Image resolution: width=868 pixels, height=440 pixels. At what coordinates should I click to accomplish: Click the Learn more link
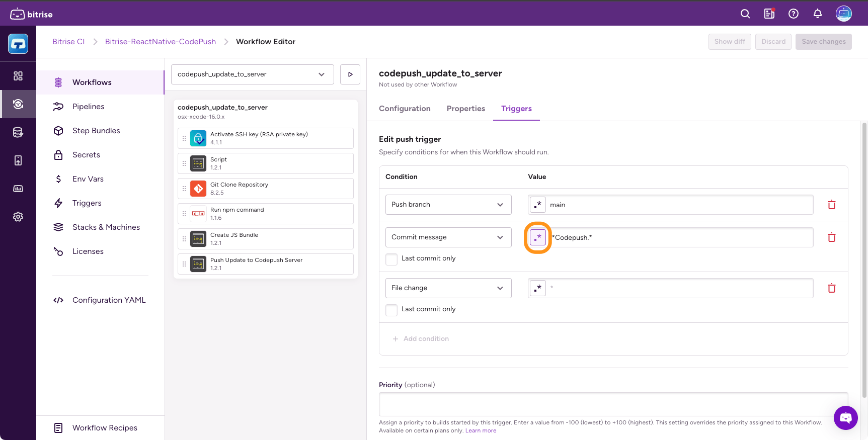pos(481,430)
